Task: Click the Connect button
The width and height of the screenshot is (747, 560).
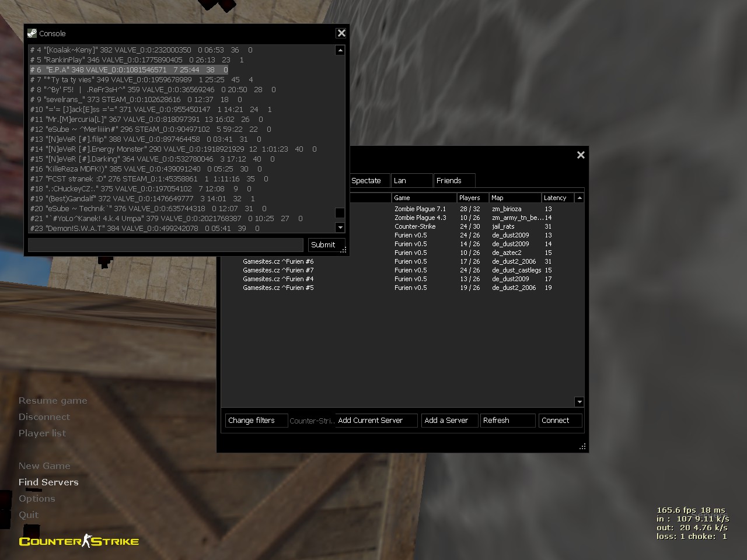Action: tap(560, 421)
